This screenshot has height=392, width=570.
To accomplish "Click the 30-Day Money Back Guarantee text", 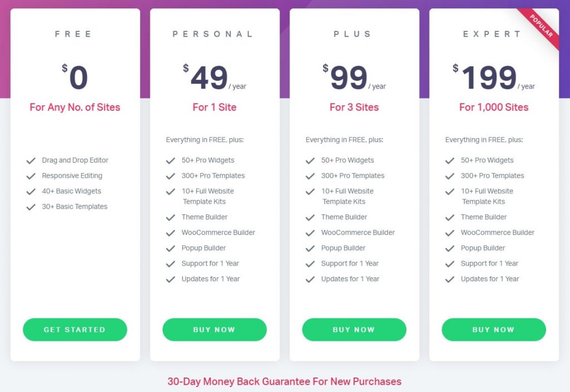I will click(285, 382).
